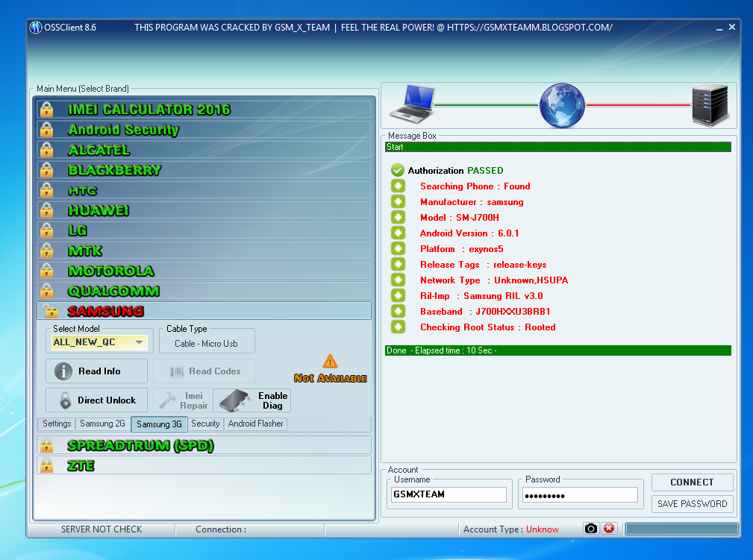The height and width of the screenshot is (560, 753).
Task: Click the green icon beside Checking Root Status
Action: click(398, 327)
